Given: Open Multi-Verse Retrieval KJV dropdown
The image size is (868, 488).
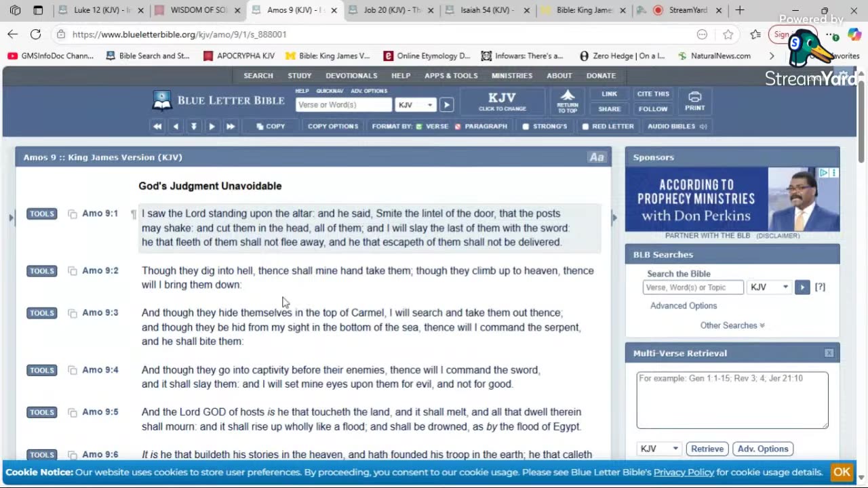Looking at the screenshot, I should (660, 449).
